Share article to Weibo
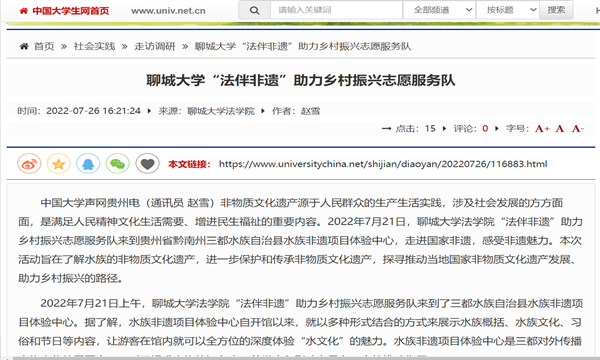 tap(29, 164)
